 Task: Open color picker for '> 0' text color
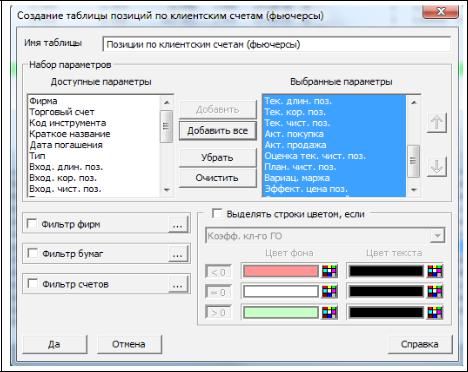coord(435,312)
